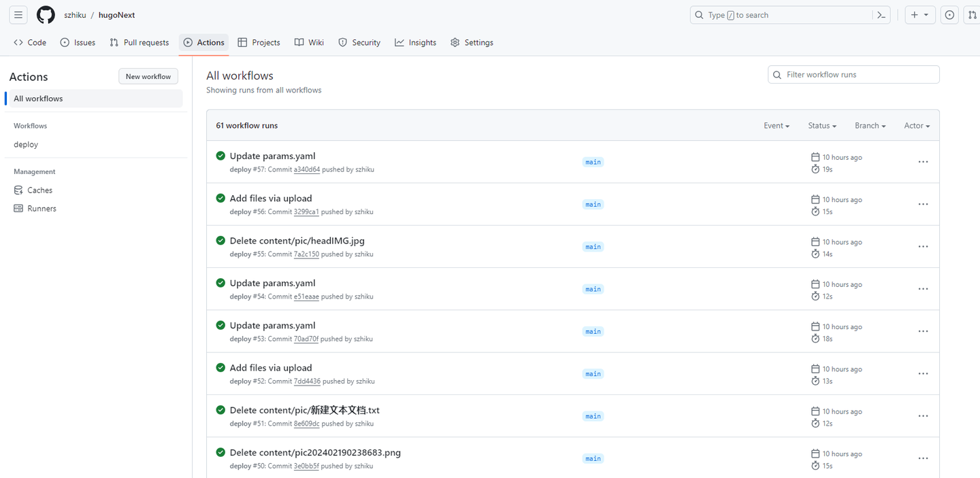Open the Branch filter dropdown
Image resolution: width=980 pixels, height=478 pixels.
tap(870, 125)
